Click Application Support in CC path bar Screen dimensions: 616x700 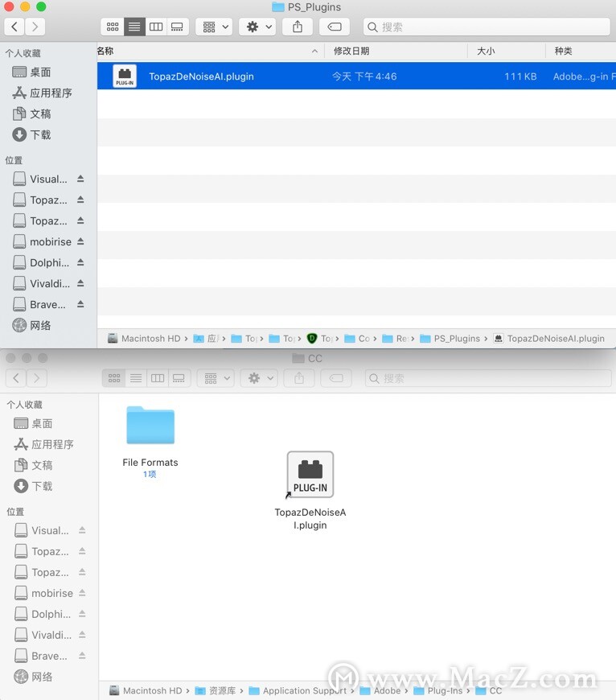click(298, 690)
